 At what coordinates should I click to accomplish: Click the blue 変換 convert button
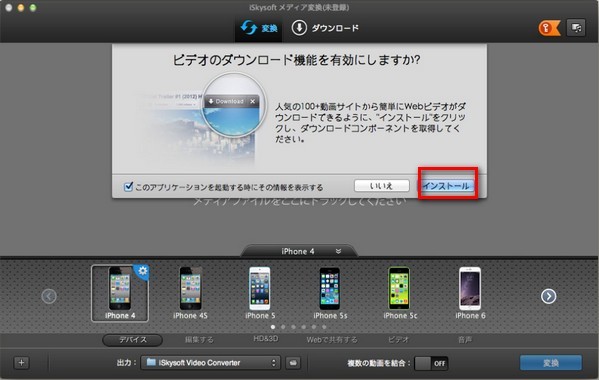550,363
